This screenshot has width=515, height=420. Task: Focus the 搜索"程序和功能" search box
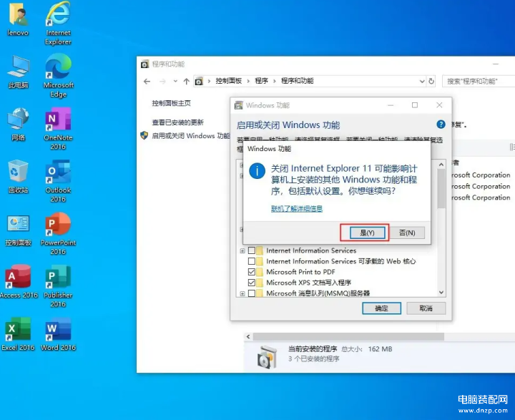click(x=479, y=81)
